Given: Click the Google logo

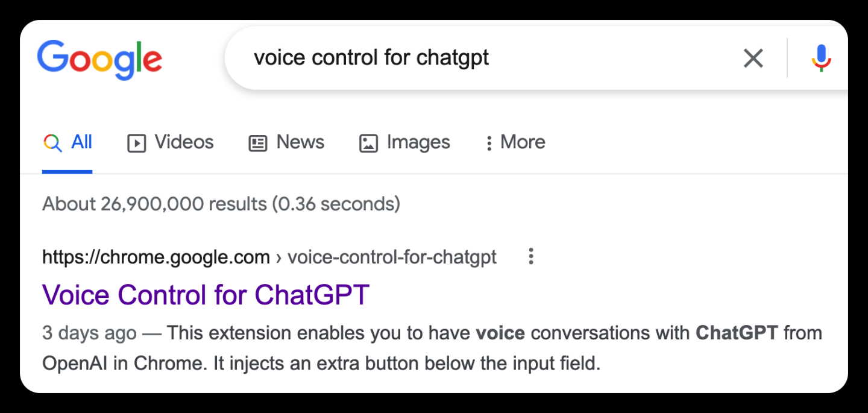Looking at the screenshot, I should [99, 60].
